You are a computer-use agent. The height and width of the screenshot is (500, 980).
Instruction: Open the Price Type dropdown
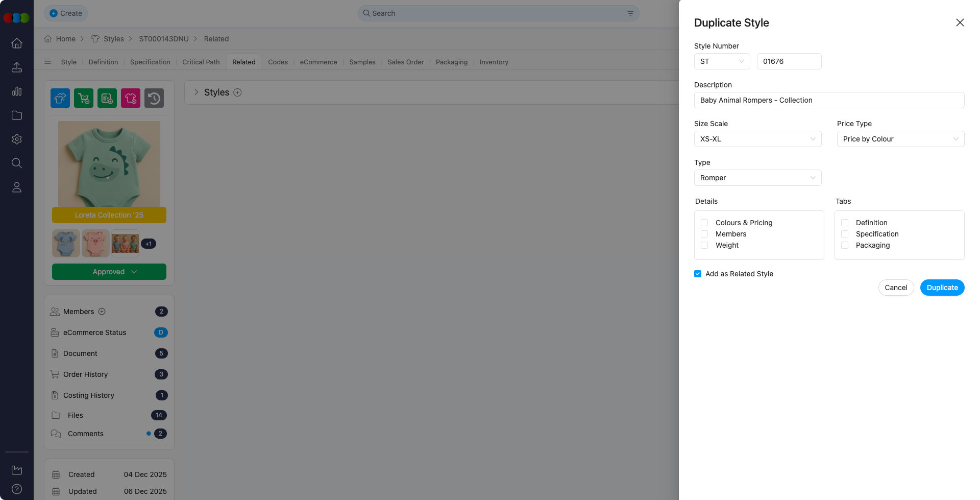[900, 139]
